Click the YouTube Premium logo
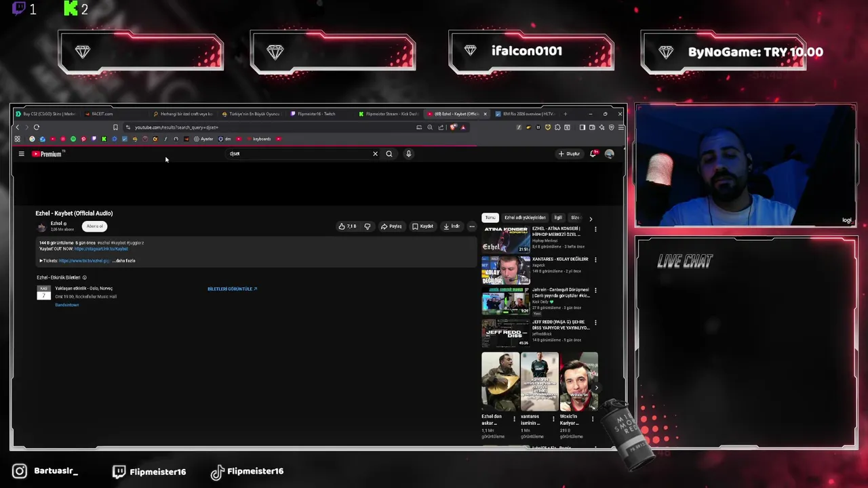868x488 pixels. pos(47,154)
